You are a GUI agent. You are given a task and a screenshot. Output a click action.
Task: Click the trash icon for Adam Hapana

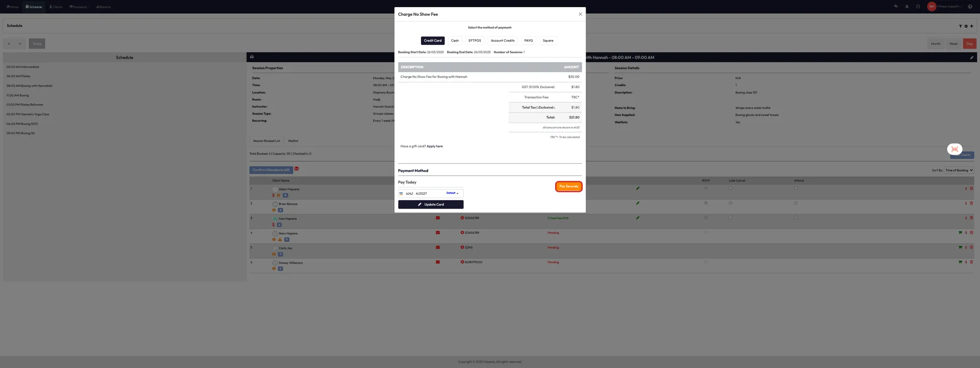coord(971,189)
